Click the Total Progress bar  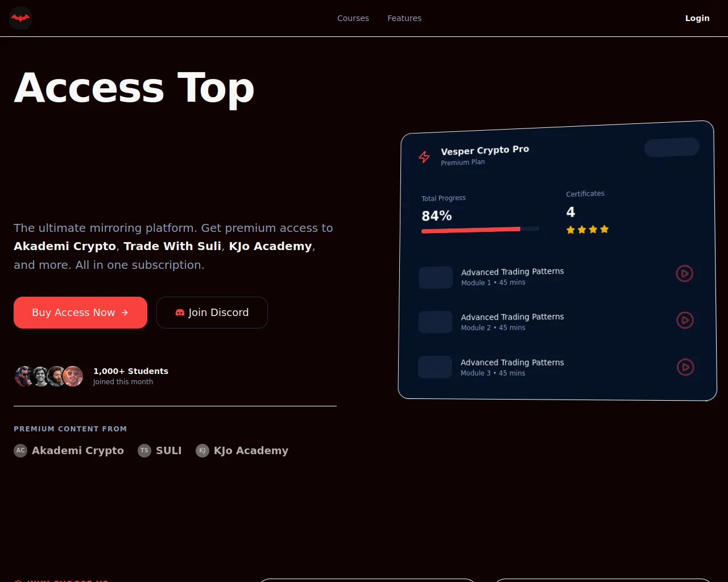[480, 230]
